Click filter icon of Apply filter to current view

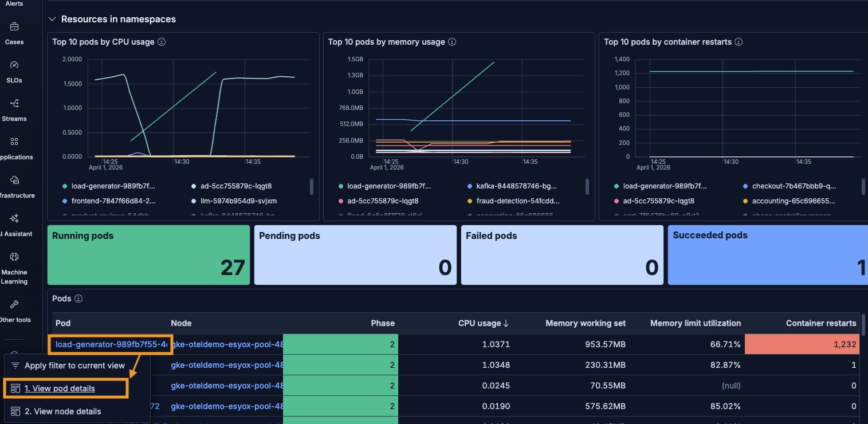(15, 366)
